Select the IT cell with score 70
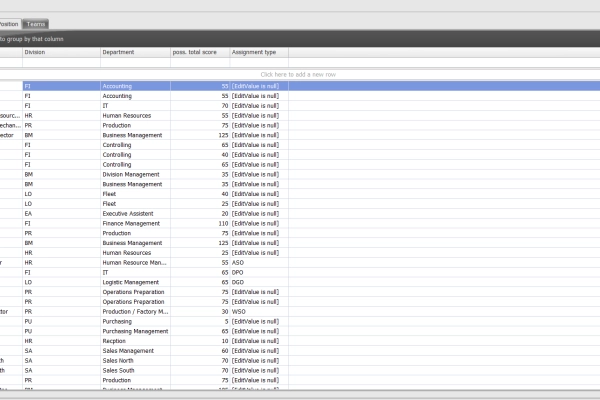 pos(135,106)
